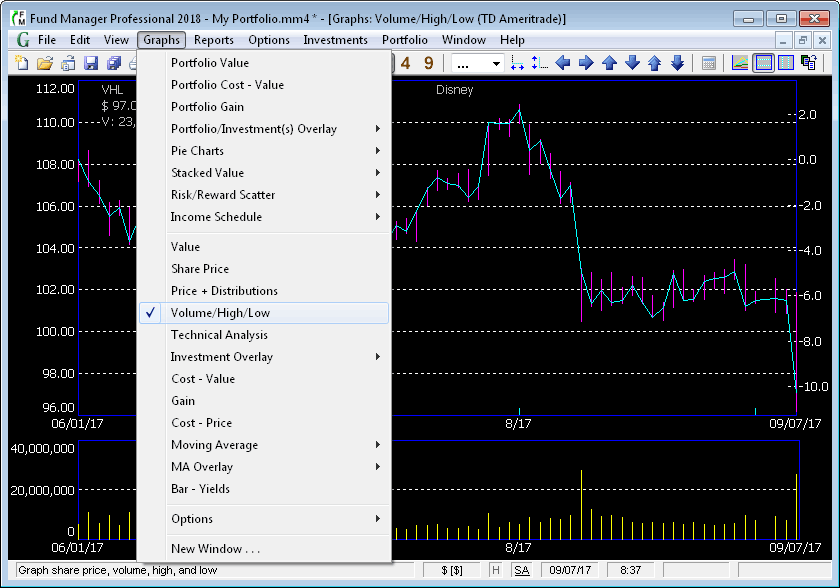
Task: Restore the inner graph child window
Action: (x=802, y=40)
